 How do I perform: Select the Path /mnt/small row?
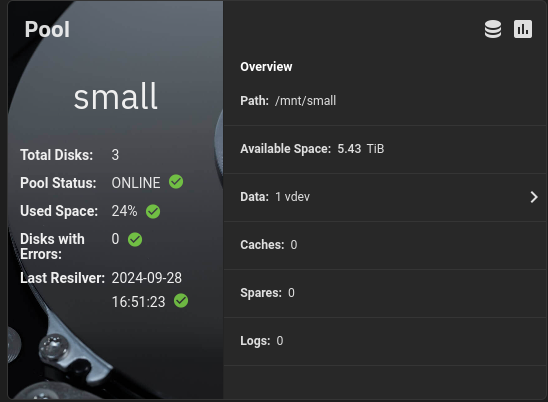[x=385, y=101]
